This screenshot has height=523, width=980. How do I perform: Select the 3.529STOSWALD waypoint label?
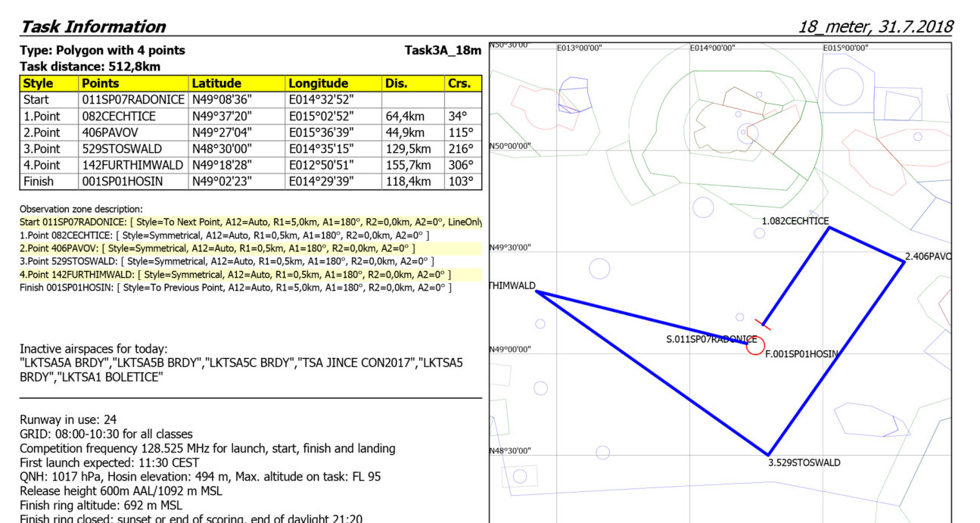click(x=804, y=462)
